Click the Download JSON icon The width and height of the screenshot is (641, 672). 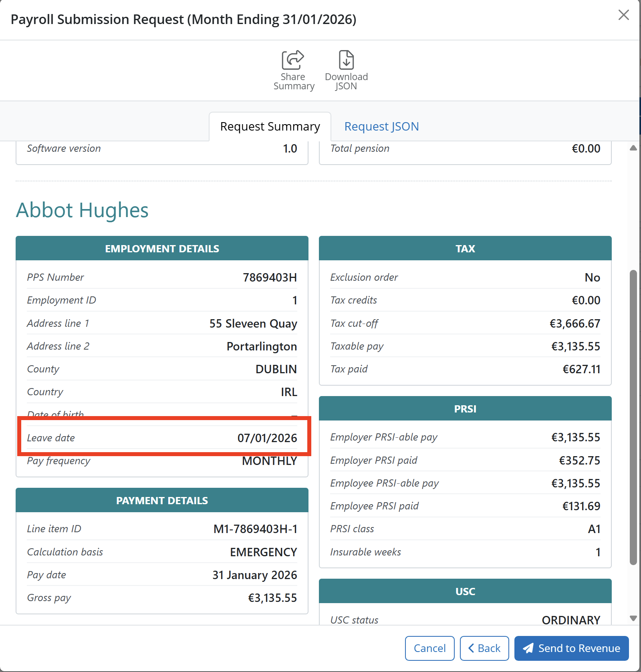pos(346,60)
